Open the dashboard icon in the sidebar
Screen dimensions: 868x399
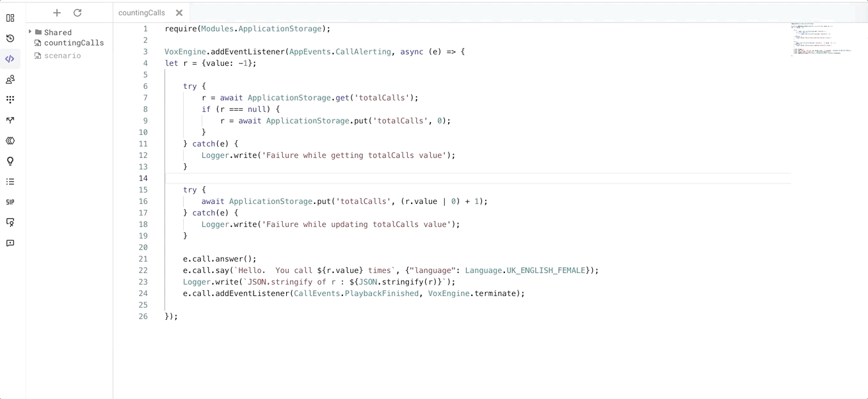[x=10, y=18]
